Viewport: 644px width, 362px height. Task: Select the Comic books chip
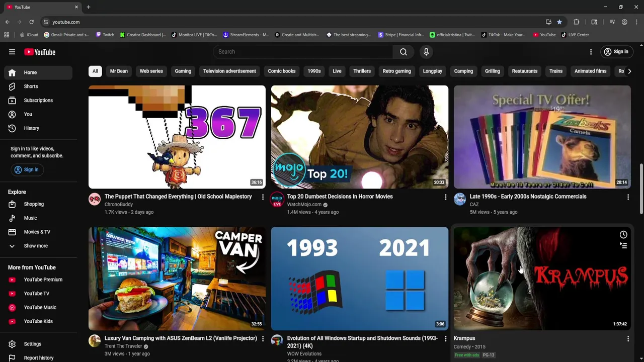(282, 71)
